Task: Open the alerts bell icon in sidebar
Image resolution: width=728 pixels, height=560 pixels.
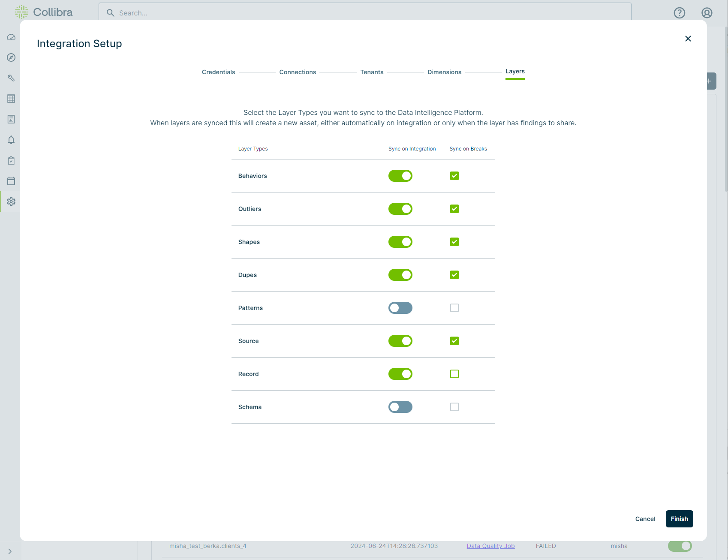Action: 11,140
